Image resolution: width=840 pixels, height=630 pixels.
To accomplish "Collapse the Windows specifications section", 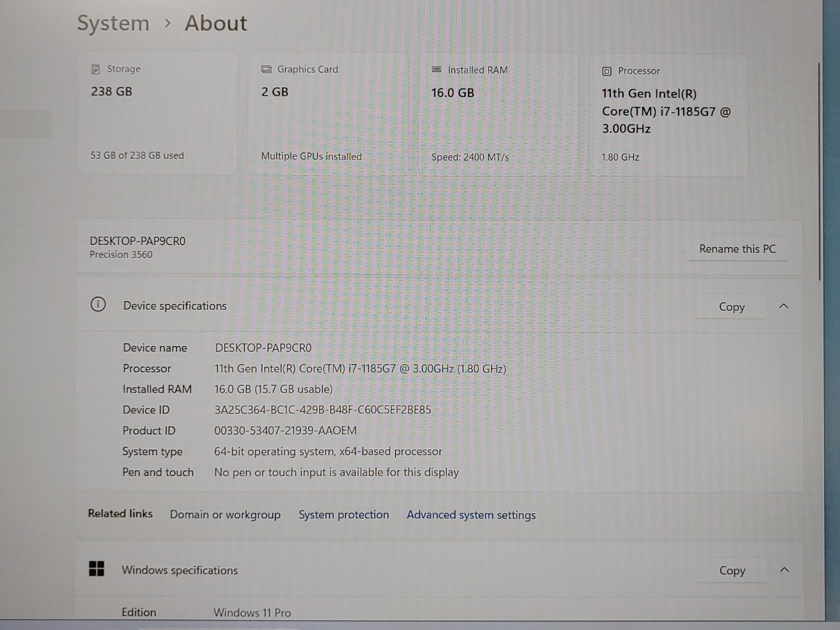I will 785,570.
